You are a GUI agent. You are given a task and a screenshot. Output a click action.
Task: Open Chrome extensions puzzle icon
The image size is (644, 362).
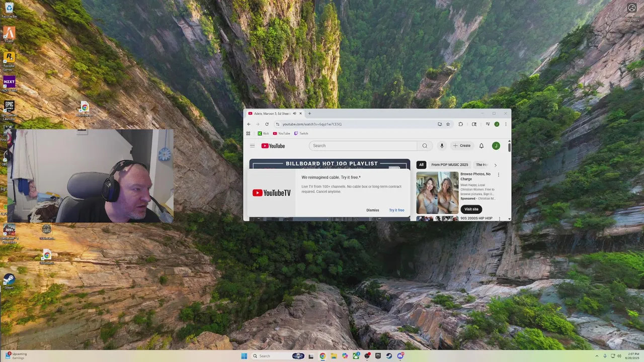460,124
